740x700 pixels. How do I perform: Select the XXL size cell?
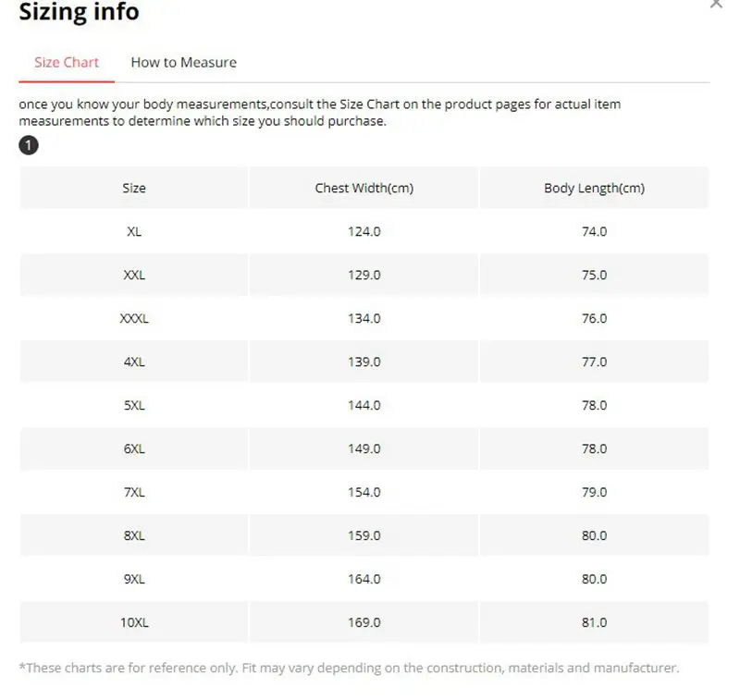(134, 275)
